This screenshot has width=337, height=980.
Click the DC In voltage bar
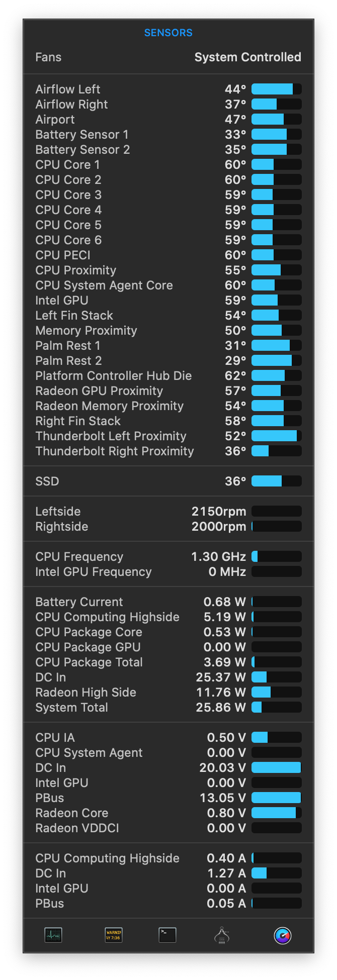coord(277,767)
